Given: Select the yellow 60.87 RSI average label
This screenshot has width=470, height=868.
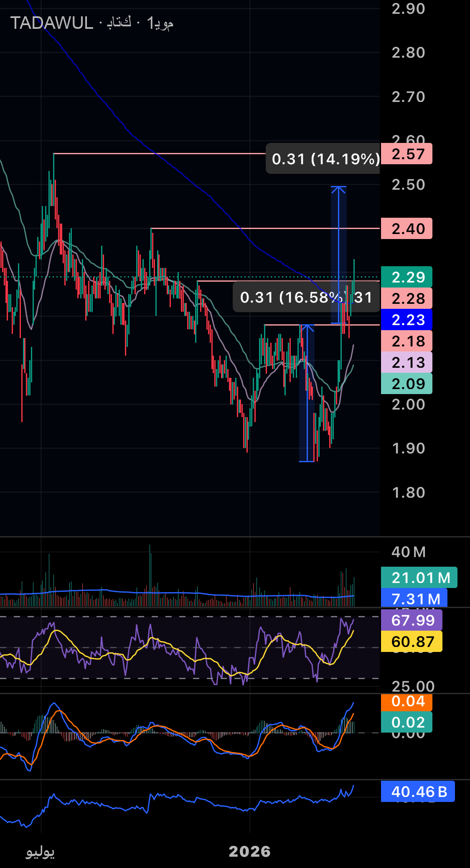Looking at the screenshot, I should pyautogui.click(x=412, y=641).
